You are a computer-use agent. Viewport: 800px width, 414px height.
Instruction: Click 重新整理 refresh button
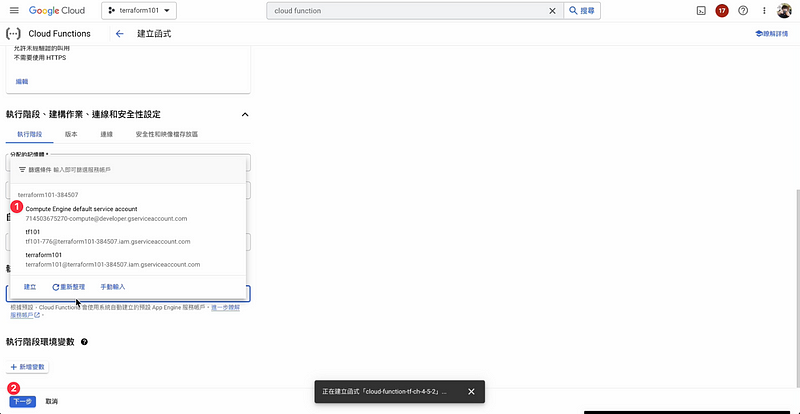pyautogui.click(x=68, y=287)
